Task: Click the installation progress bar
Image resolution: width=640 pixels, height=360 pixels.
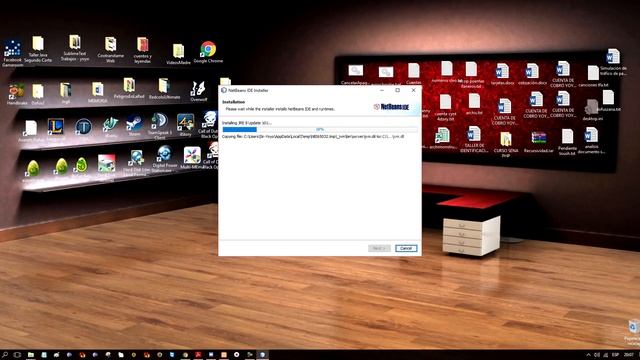Action: click(x=320, y=129)
